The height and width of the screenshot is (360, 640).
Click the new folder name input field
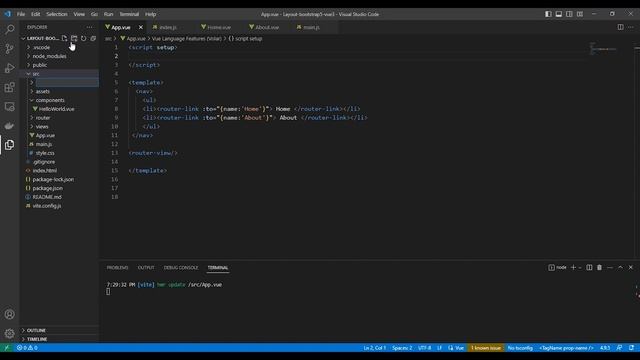(67, 82)
